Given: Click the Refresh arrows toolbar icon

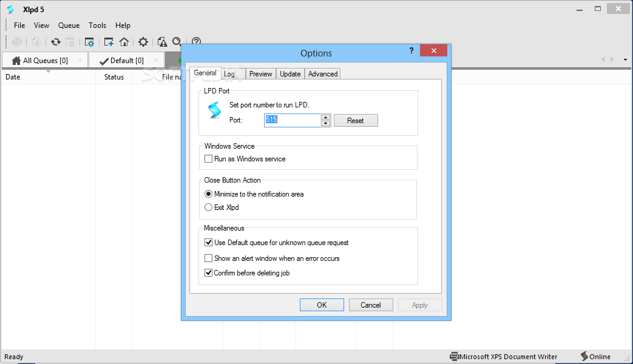Looking at the screenshot, I should point(56,42).
